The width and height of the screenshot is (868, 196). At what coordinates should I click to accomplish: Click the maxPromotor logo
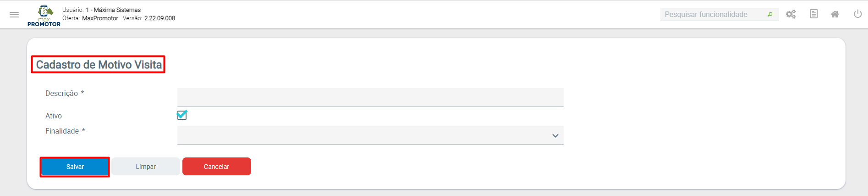tap(44, 16)
